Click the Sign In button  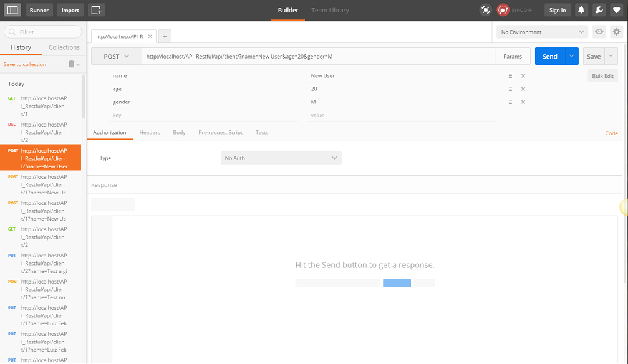click(x=558, y=10)
